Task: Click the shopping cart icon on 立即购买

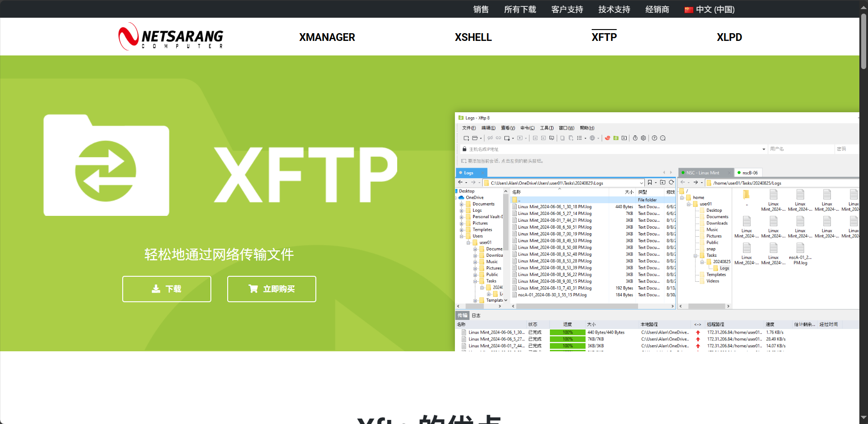Action: point(253,289)
